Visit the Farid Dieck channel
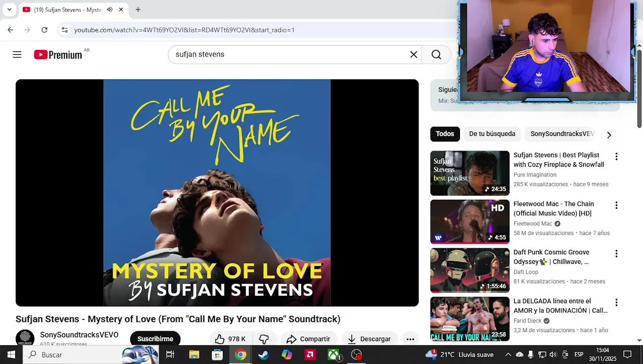Viewport: 643px width, 364px height. [x=527, y=321]
